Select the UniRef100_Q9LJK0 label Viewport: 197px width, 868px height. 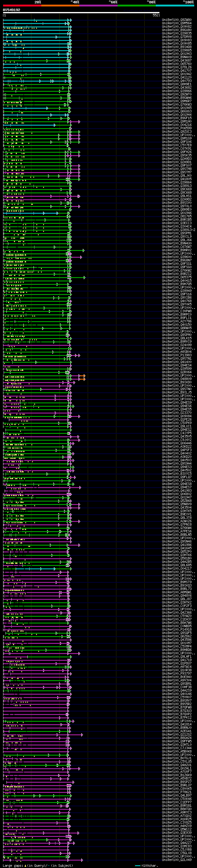177,176
